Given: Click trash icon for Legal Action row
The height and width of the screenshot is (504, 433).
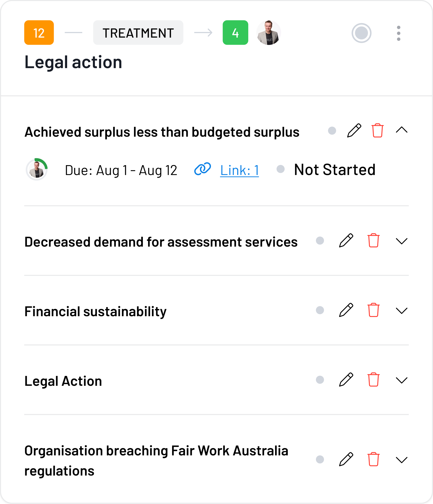Looking at the screenshot, I should click(373, 380).
